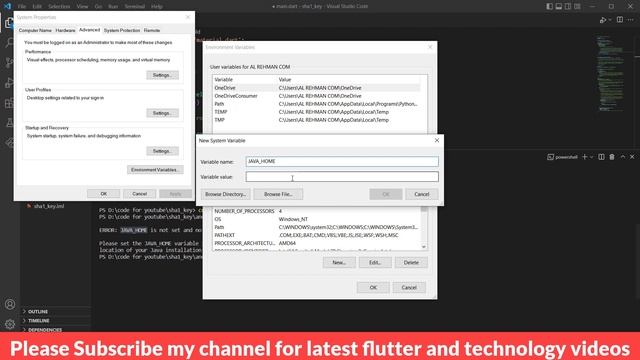Select the PATHEXT system variable row
Image resolution: width=640 pixels, height=360 pixels.
point(316,235)
